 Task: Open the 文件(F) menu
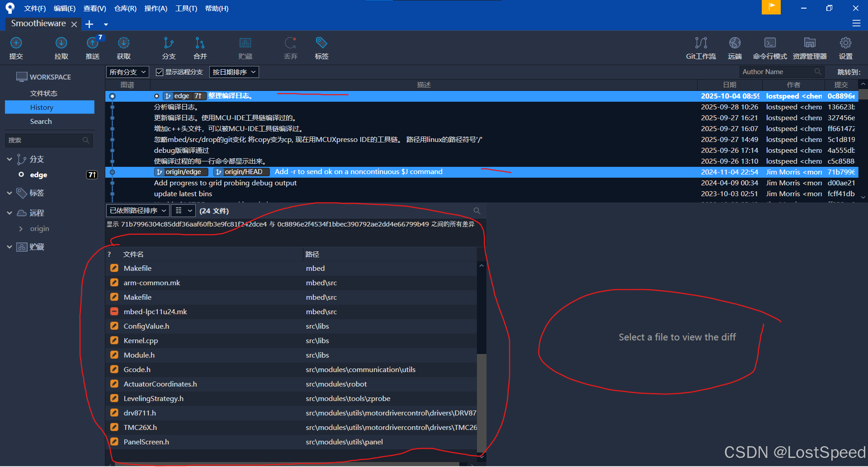35,9
